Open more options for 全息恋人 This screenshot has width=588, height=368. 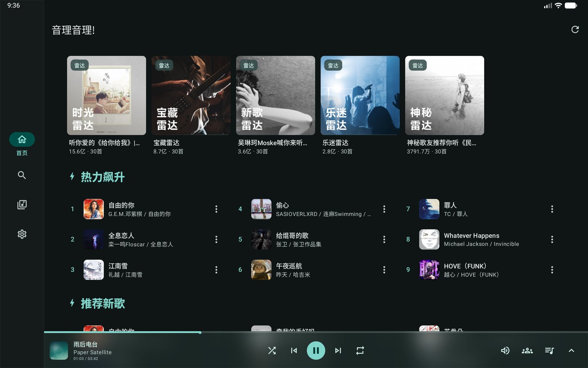click(x=216, y=239)
